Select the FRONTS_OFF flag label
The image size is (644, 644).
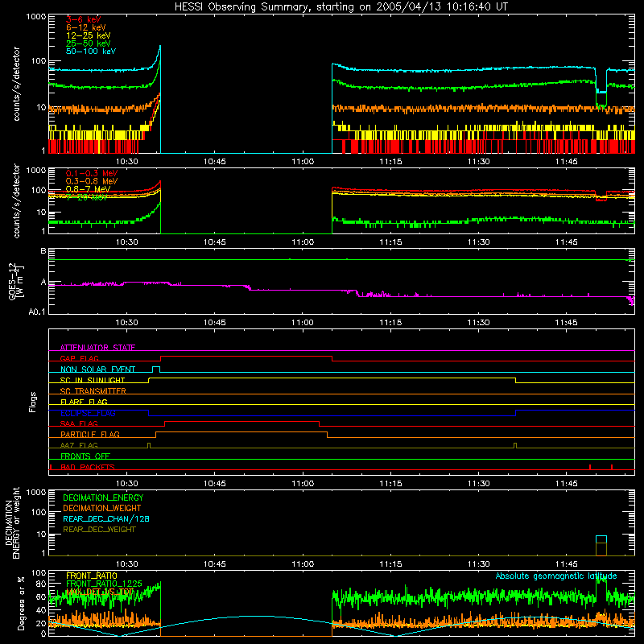85,456
